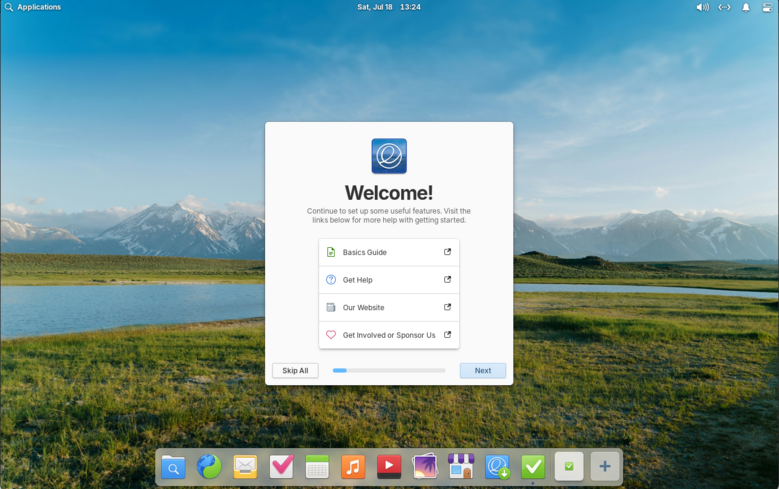The width and height of the screenshot is (779, 489).
Task: Click the Get Help external link arrow
Action: [x=447, y=280]
